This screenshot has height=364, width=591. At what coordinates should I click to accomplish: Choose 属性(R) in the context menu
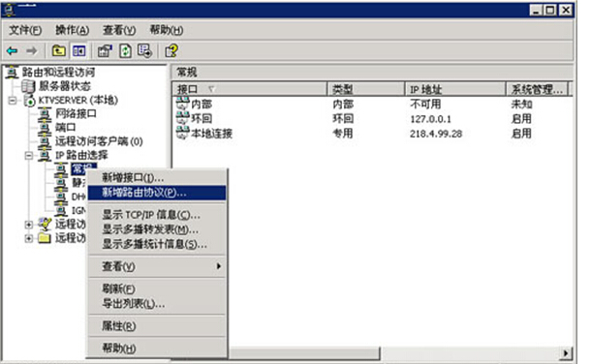click(x=157, y=325)
